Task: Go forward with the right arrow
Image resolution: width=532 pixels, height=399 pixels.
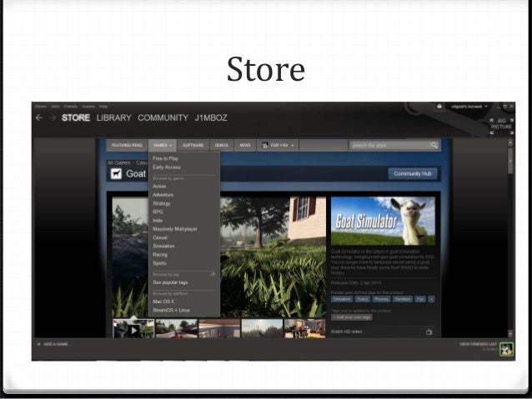Action: (53, 117)
